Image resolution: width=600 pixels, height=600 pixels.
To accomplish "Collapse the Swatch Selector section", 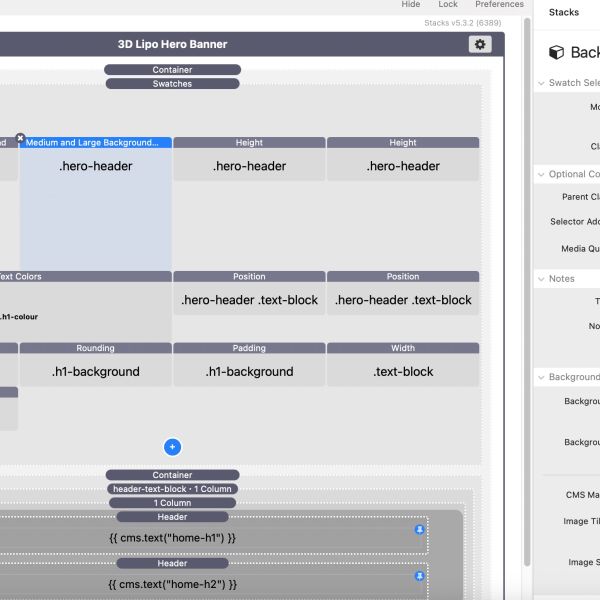I will click(x=541, y=83).
